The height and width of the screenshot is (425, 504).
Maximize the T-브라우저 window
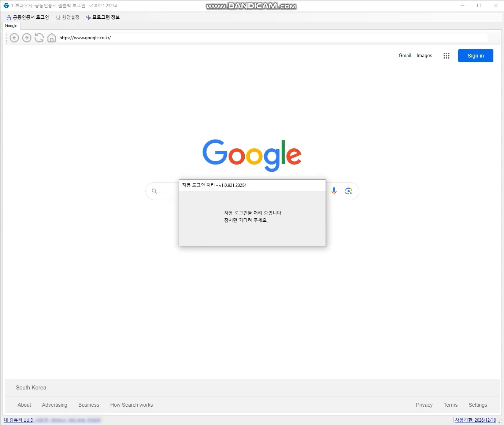tap(479, 5)
